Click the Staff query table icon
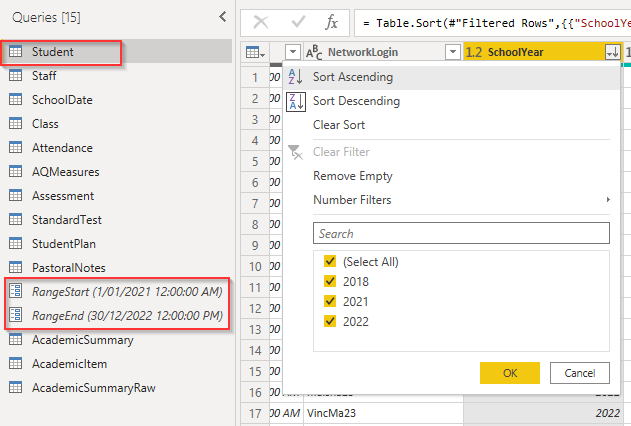Screen dimensions: 631x426 (16, 76)
